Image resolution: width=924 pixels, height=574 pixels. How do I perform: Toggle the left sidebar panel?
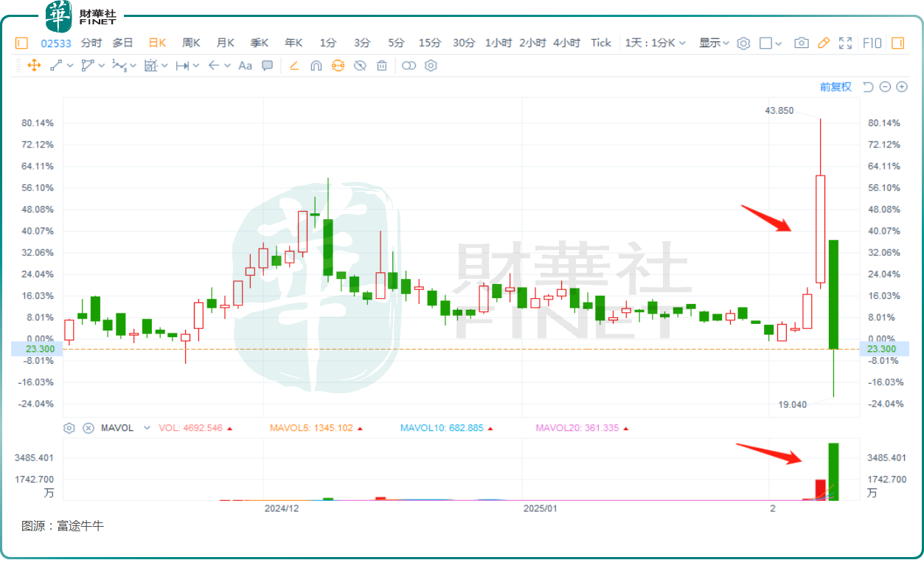click(x=21, y=43)
